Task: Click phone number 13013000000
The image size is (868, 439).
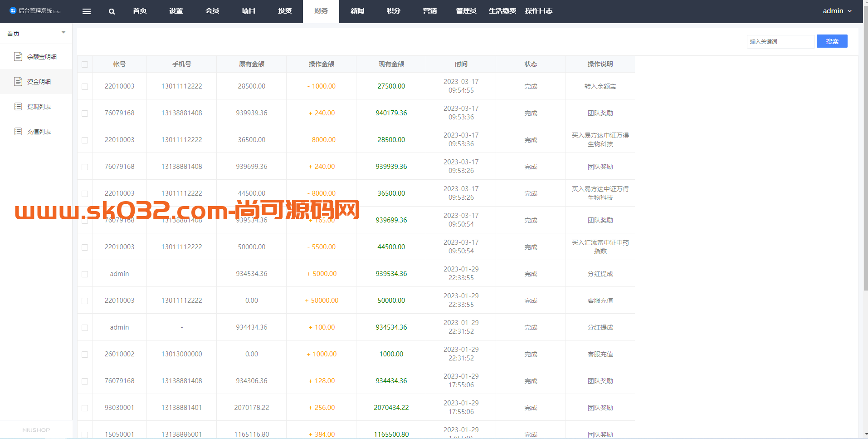Action: click(182, 354)
